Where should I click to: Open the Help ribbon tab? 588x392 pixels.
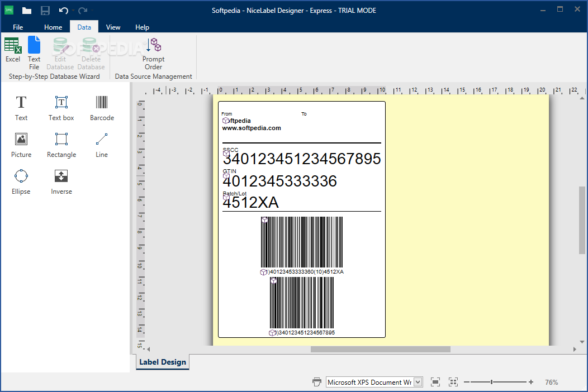click(142, 27)
